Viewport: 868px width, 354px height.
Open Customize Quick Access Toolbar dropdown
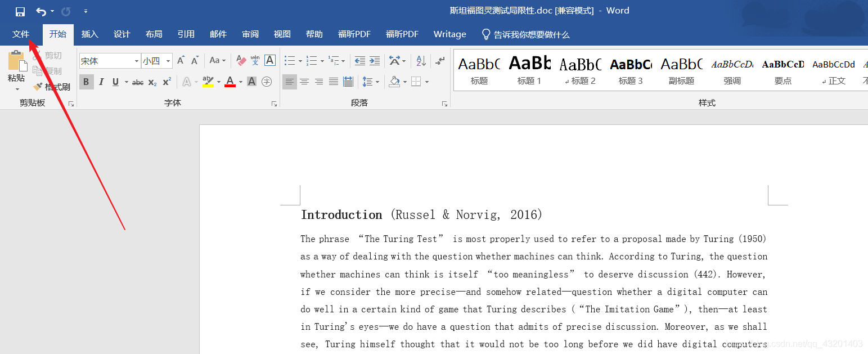pyautogui.click(x=86, y=11)
